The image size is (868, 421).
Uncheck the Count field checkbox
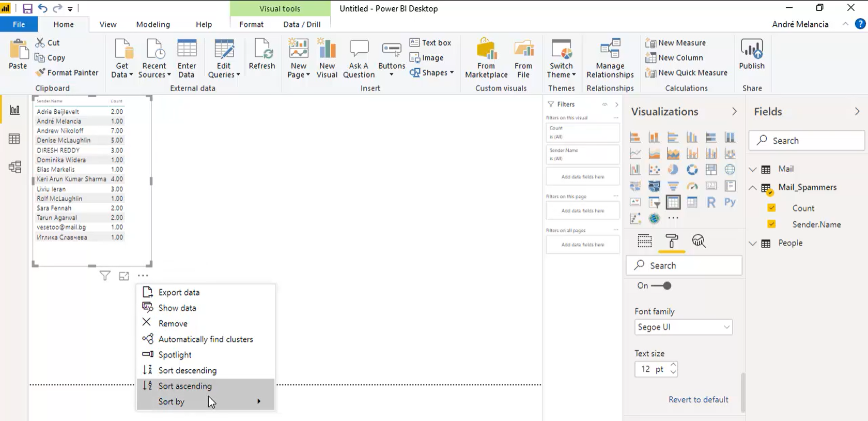771,208
